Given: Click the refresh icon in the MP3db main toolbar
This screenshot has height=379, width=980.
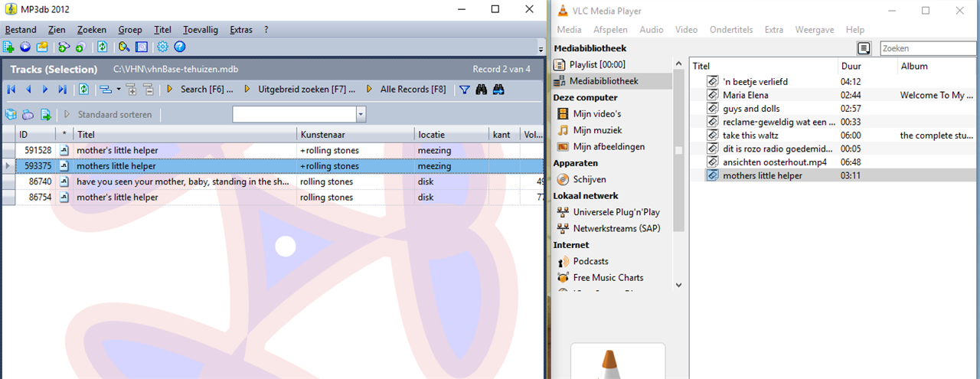Looking at the screenshot, I should (x=102, y=47).
